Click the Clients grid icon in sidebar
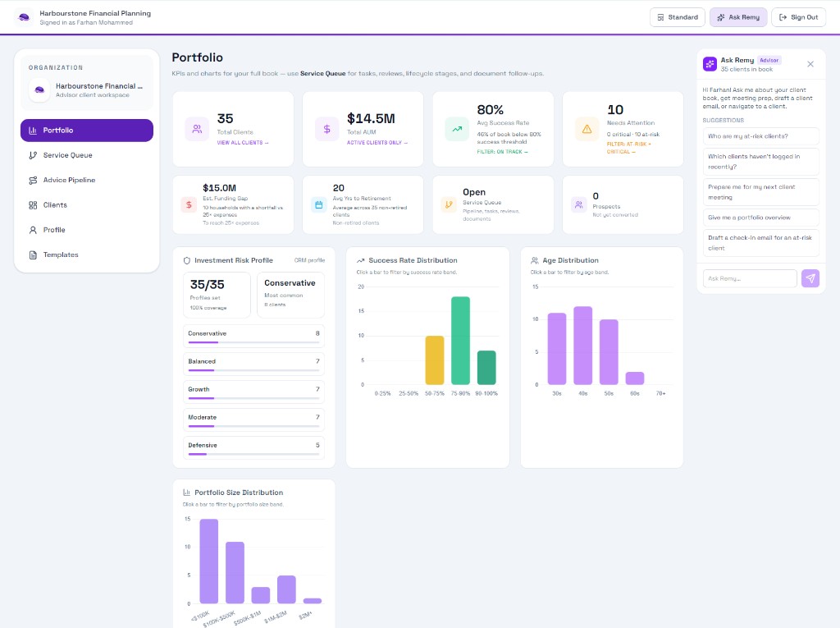840x628 pixels. 33,205
